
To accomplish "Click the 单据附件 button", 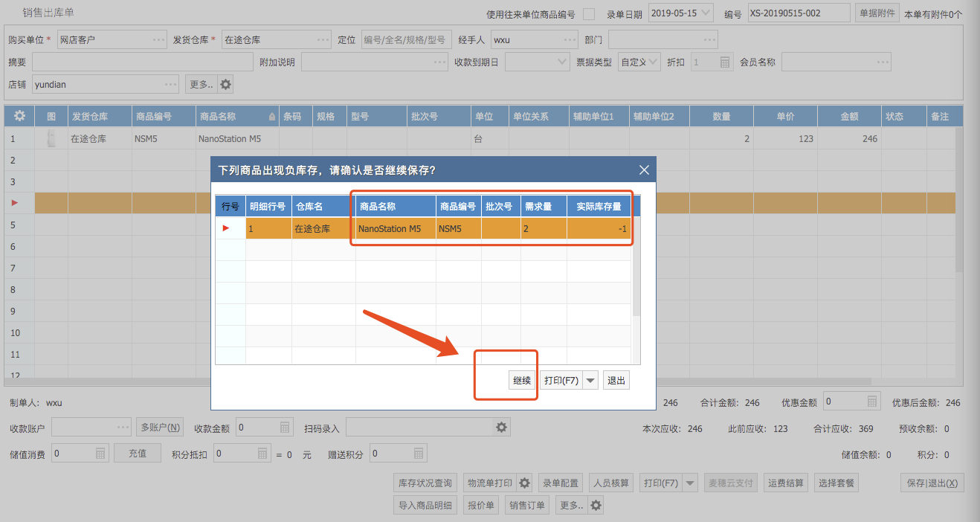I will 877,13.
